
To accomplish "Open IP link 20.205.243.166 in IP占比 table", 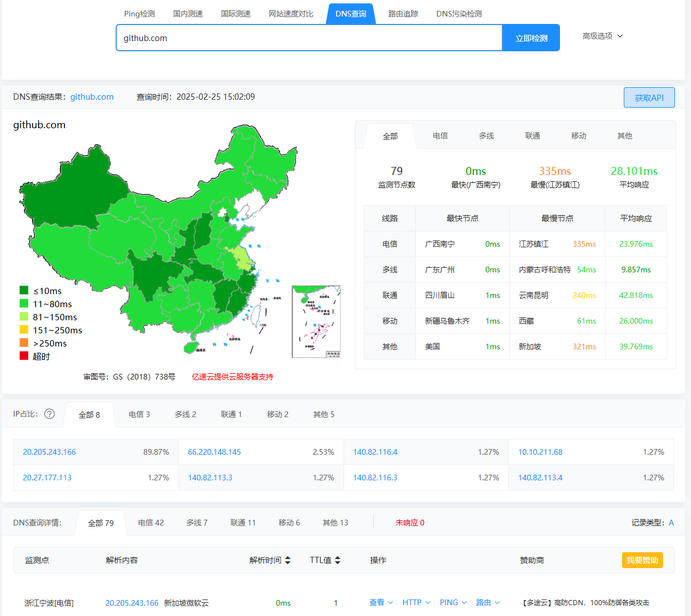I will pos(50,452).
